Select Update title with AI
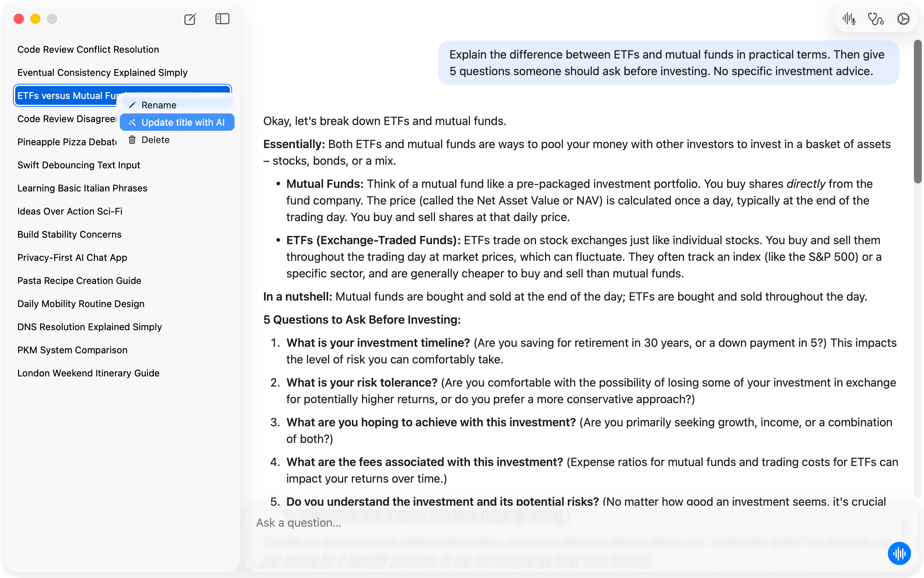The width and height of the screenshot is (924, 578). (177, 122)
